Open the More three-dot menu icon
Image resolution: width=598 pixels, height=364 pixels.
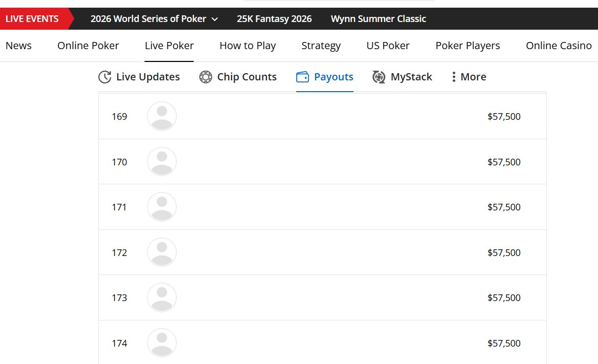453,77
